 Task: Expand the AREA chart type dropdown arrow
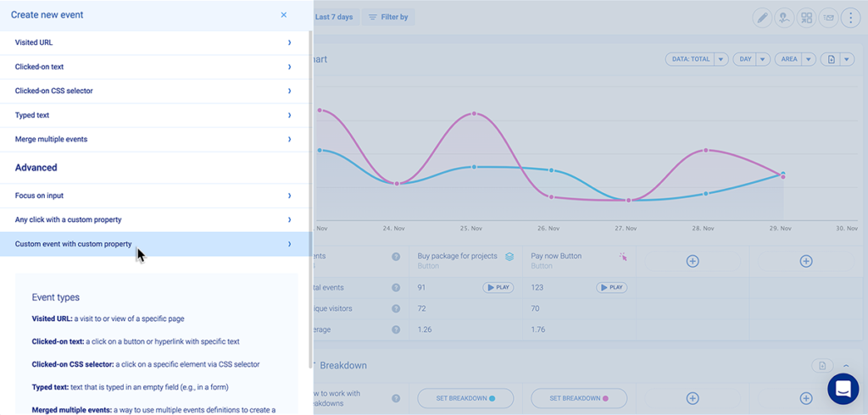809,59
